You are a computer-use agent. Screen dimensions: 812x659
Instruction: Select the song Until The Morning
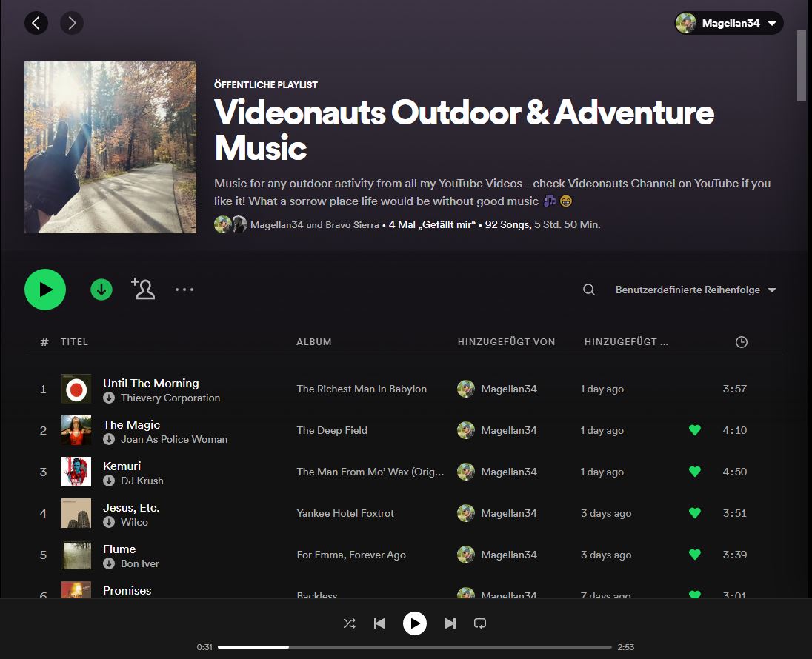coord(150,383)
